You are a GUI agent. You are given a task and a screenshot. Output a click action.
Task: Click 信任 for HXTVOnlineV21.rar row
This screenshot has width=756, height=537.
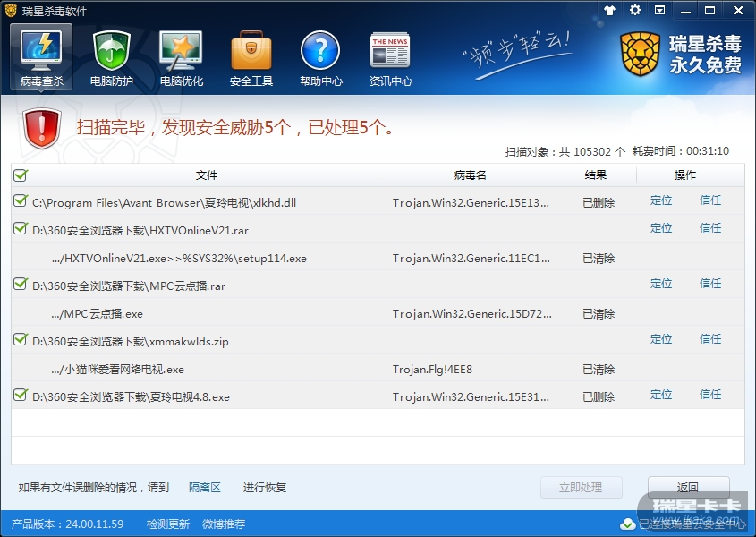coord(710,227)
